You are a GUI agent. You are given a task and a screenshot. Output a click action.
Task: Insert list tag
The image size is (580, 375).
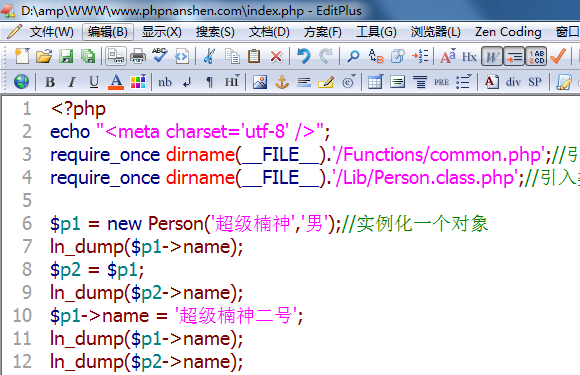[463, 82]
